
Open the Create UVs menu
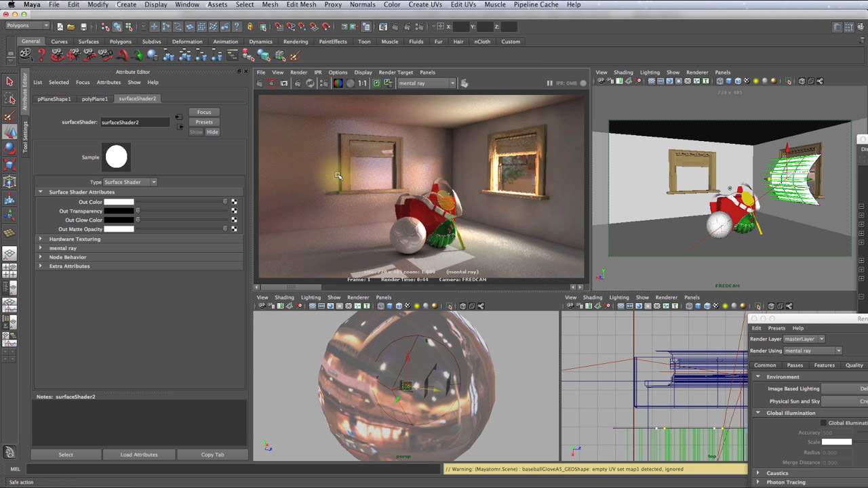[x=425, y=5]
